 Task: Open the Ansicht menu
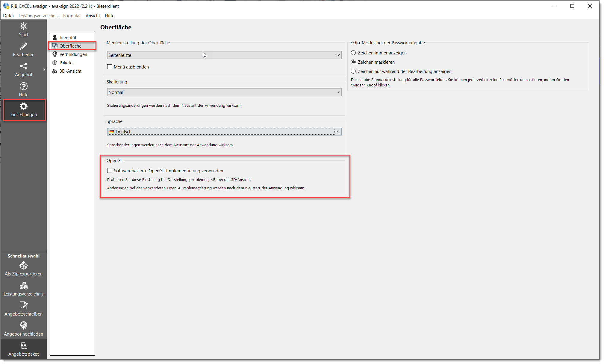tap(93, 16)
